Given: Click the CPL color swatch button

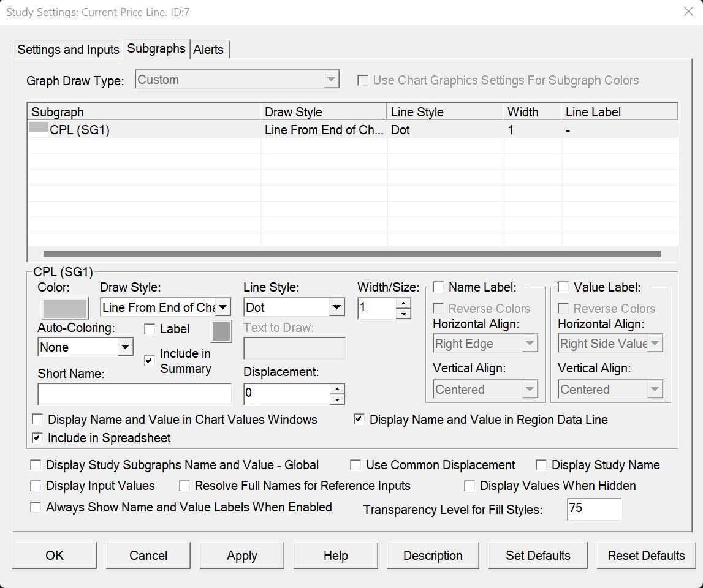Looking at the screenshot, I should pyautogui.click(x=64, y=307).
